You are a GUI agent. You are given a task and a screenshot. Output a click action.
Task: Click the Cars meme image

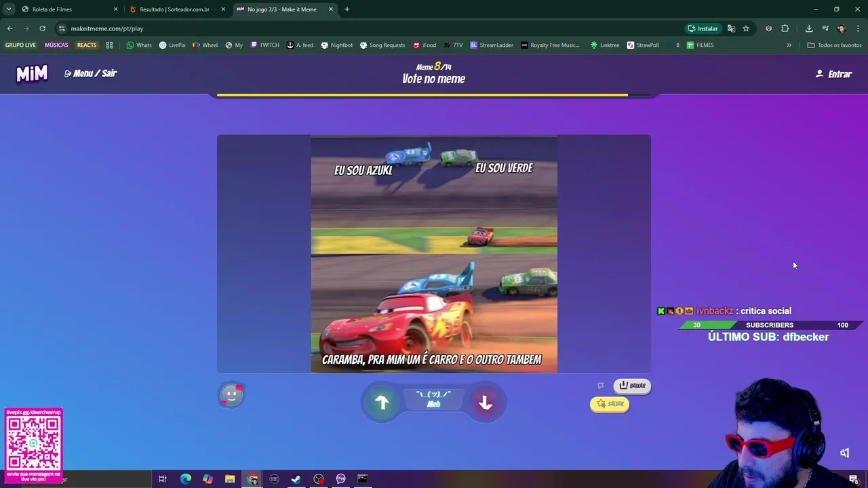pos(434,254)
